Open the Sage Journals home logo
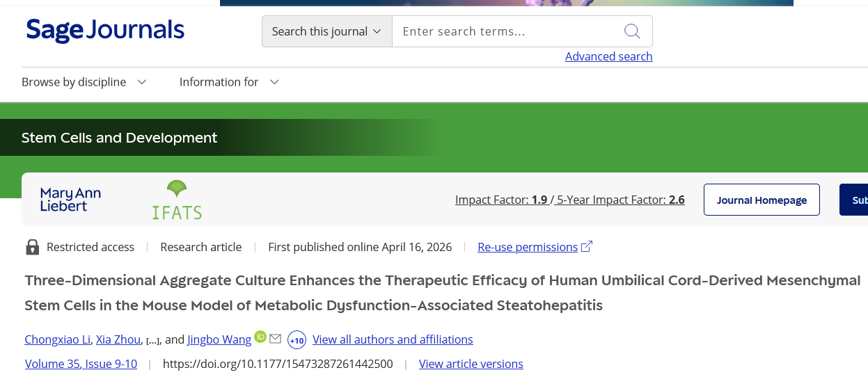Image resolution: width=868 pixels, height=377 pixels. tap(105, 31)
